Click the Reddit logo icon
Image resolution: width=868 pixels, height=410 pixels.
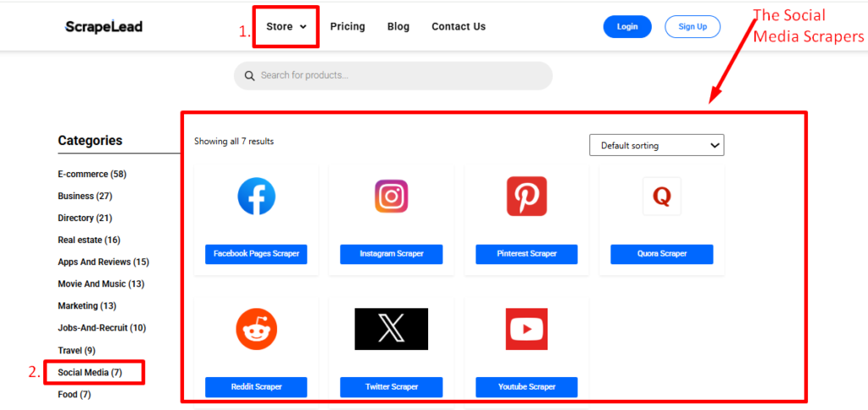(256, 330)
